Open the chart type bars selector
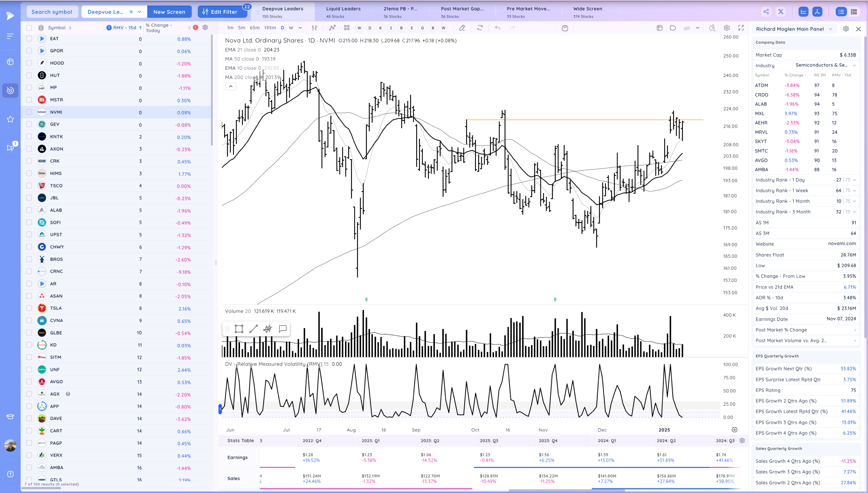This screenshot has height=493, width=868. [314, 28]
